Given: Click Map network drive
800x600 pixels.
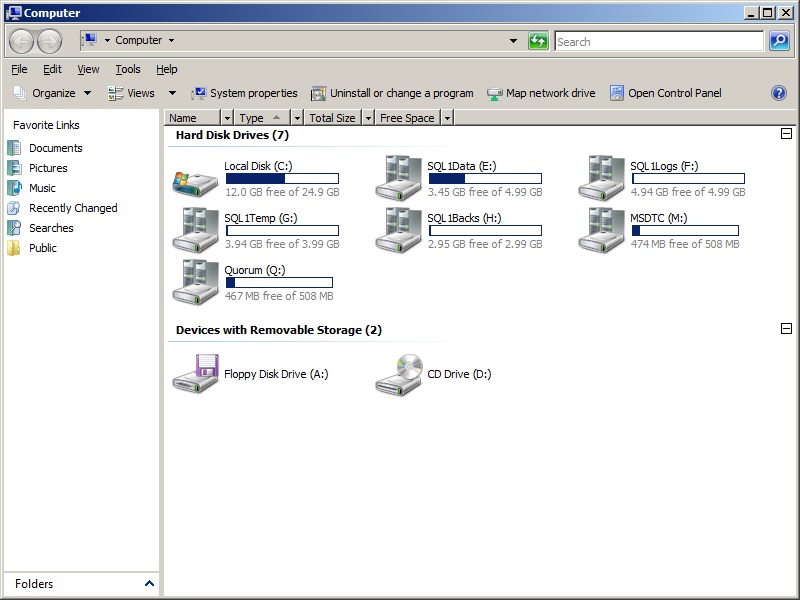Looking at the screenshot, I should (541, 93).
